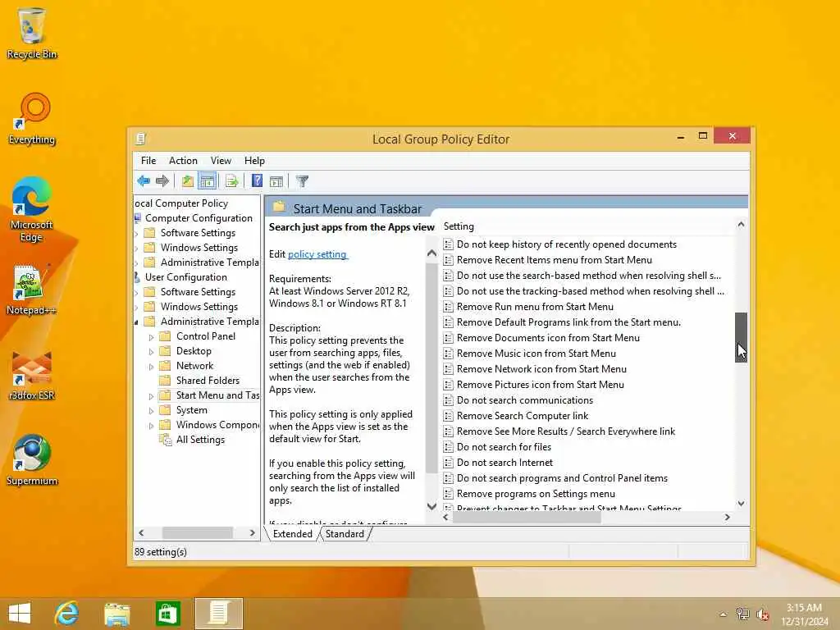The image size is (840, 630).
Task: Click the Forward arrow toolbar icon
Action: [x=162, y=181]
